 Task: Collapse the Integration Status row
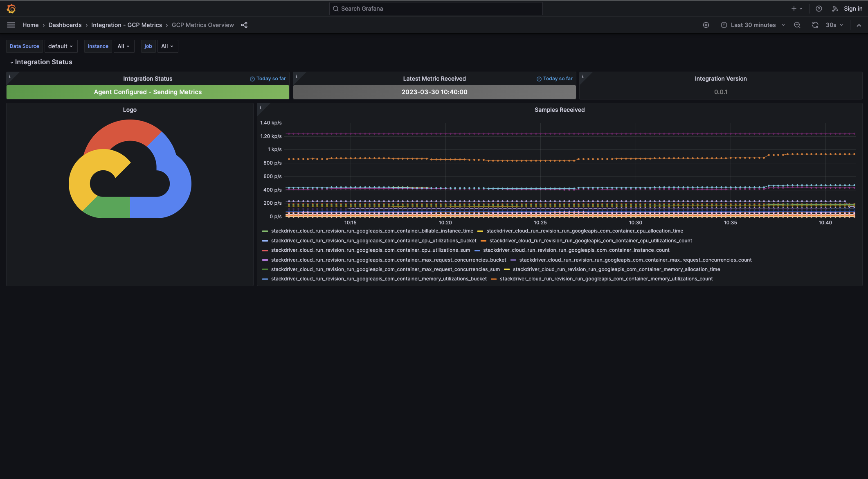(x=41, y=62)
